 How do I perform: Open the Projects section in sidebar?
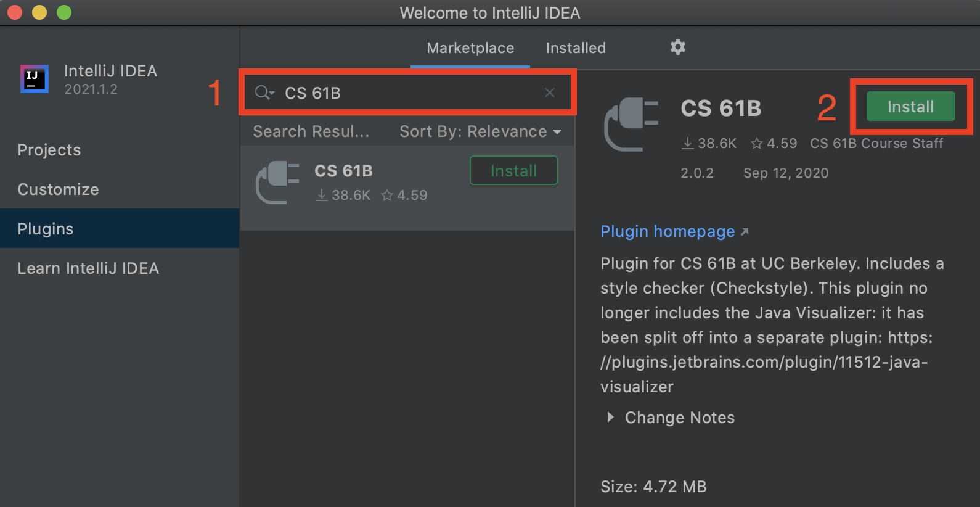coord(49,149)
